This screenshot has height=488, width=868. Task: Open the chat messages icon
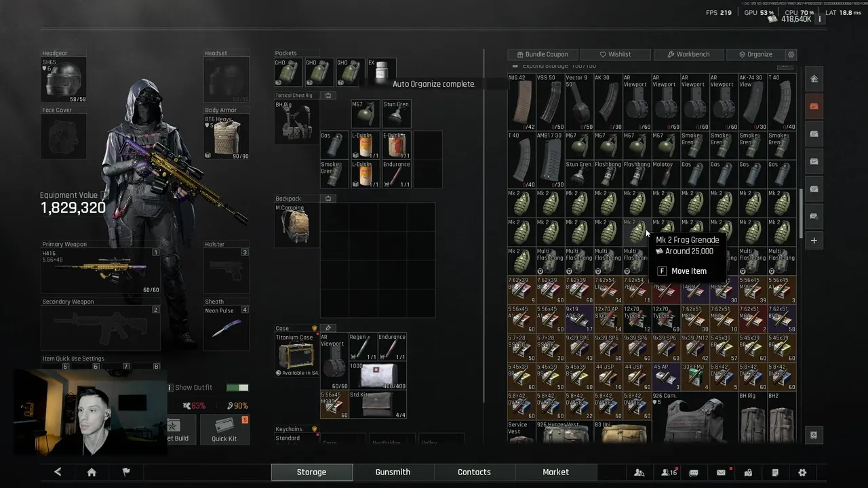[694, 472]
